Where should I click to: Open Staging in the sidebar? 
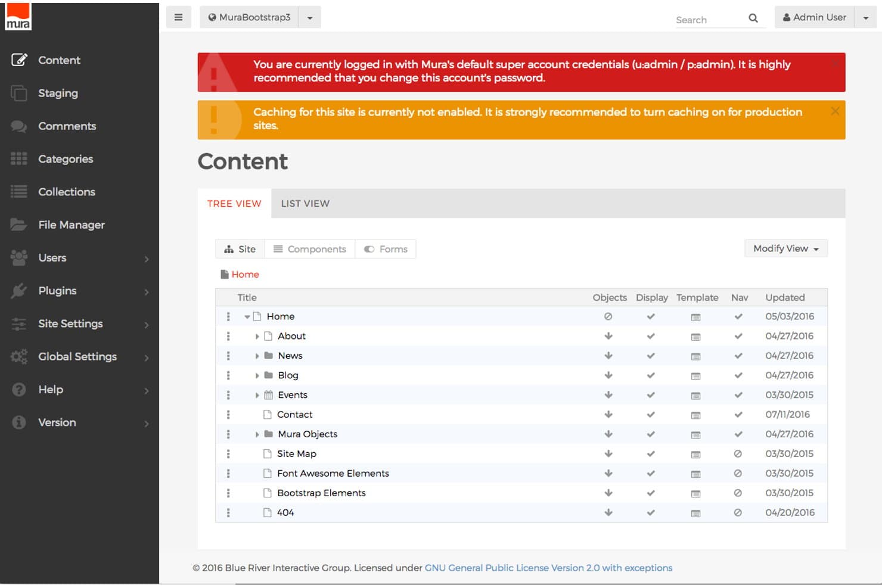(x=58, y=93)
